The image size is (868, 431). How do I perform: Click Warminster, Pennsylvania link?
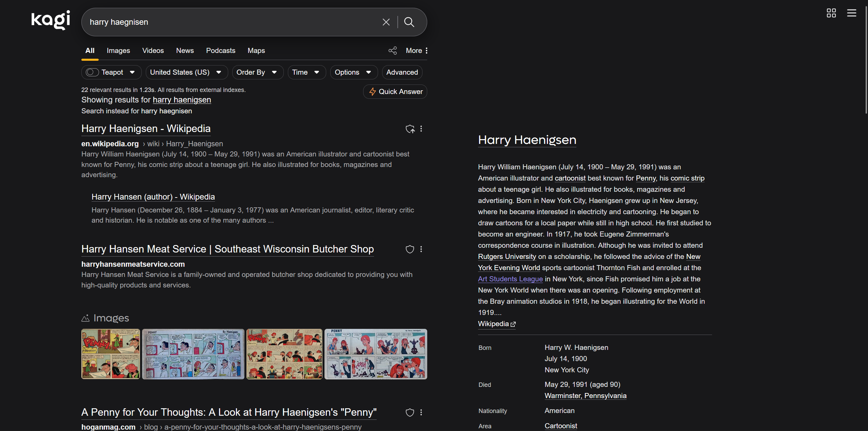(x=585, y=396)
